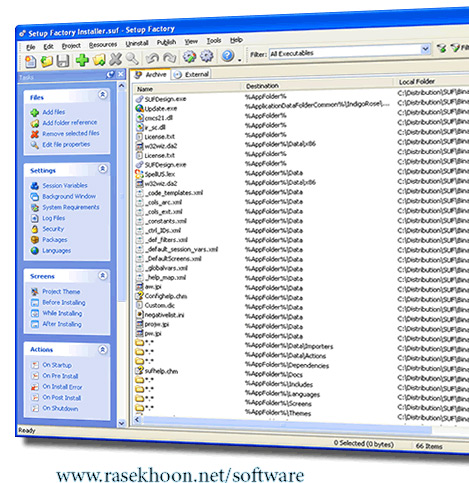Click the New project toolbar icon
The width and height of the screenshot is (469, 483).
31,61
